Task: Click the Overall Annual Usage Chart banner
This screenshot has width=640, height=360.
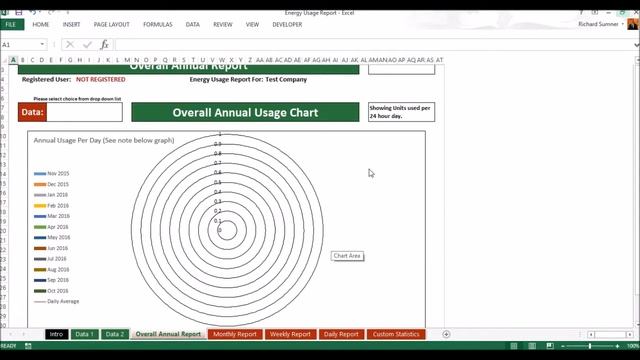Action: click(245, 112)
